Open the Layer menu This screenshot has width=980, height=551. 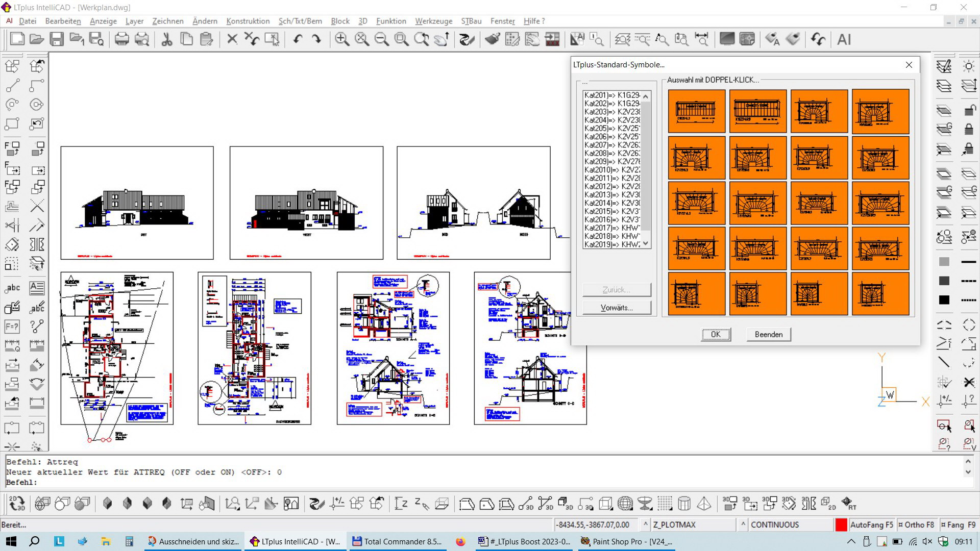[134, 21]
